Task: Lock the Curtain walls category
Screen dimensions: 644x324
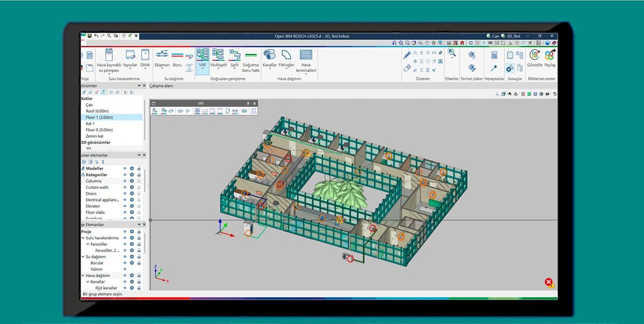Action: tap(139, 187)
